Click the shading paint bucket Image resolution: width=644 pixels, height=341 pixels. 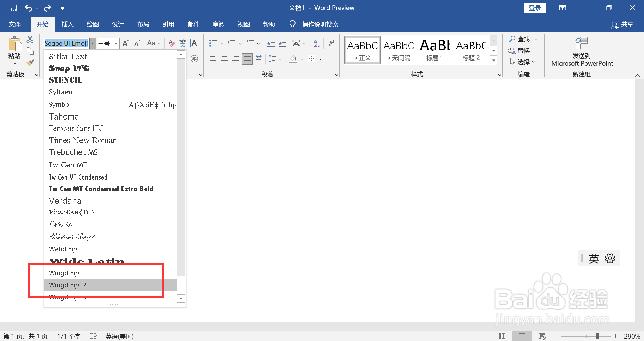[293, 59]
